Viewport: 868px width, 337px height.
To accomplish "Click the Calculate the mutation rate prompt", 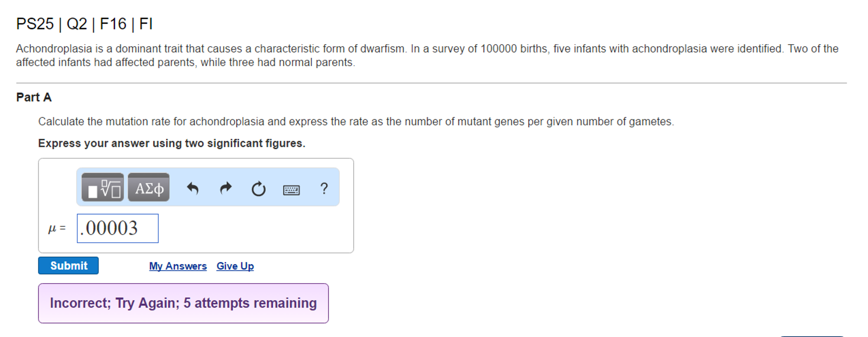I will [x=356, y=122].
